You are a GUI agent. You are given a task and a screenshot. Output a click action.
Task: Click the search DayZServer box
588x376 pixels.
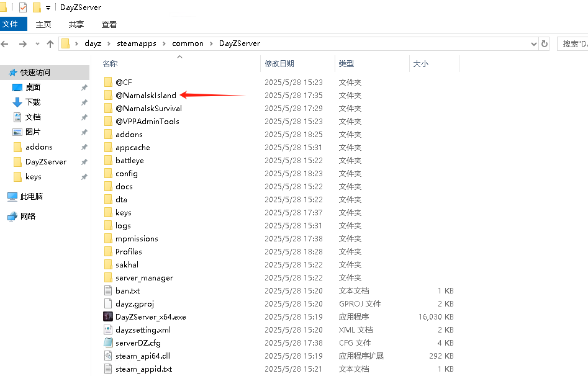pyautogui.click(x=572, y=44)
